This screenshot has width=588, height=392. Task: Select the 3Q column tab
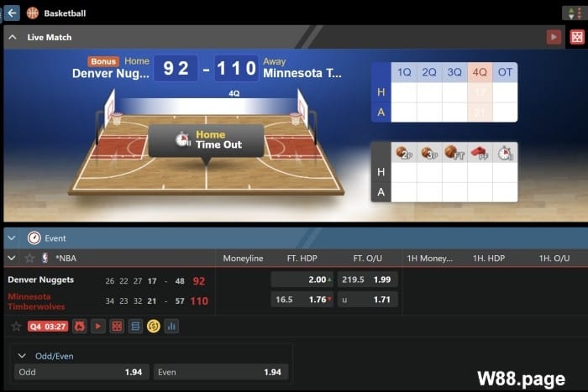tap(454, 72)
